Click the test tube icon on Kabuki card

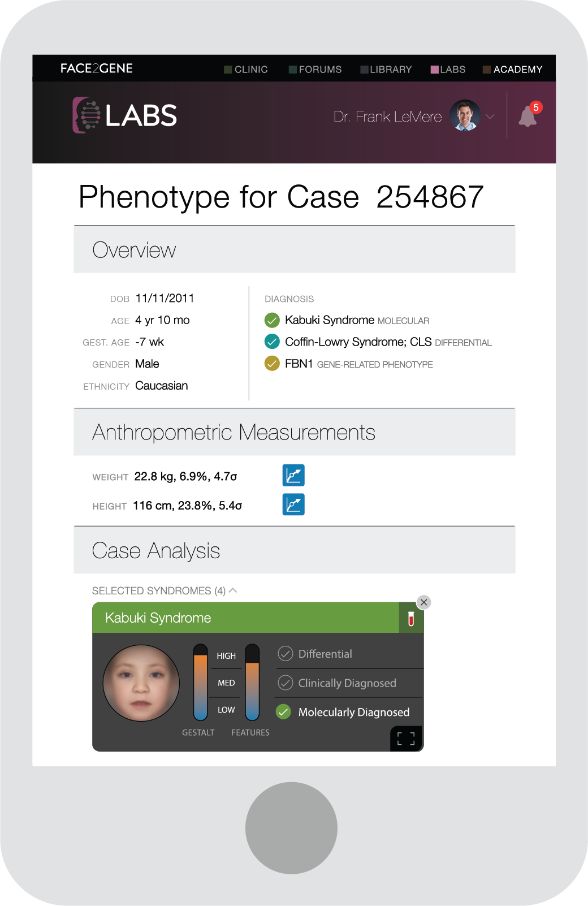pyautogui.click(x=411, y=618)
